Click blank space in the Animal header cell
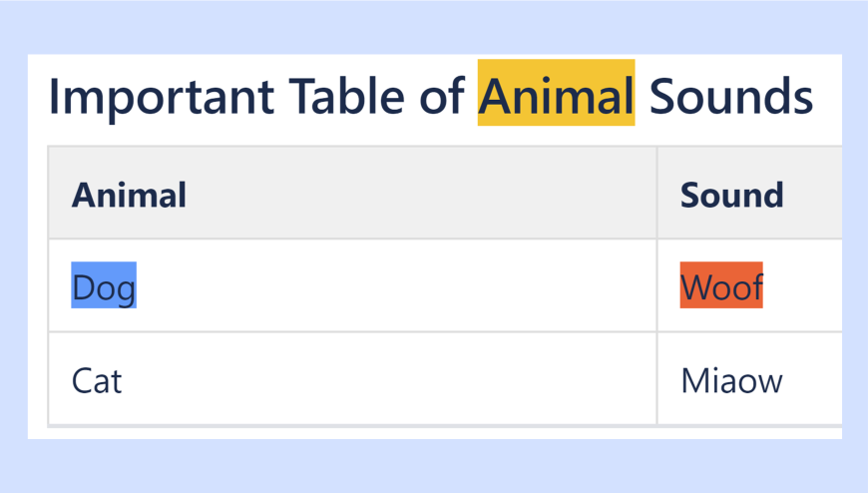The image size is (868, 493). tap(419, 195)
